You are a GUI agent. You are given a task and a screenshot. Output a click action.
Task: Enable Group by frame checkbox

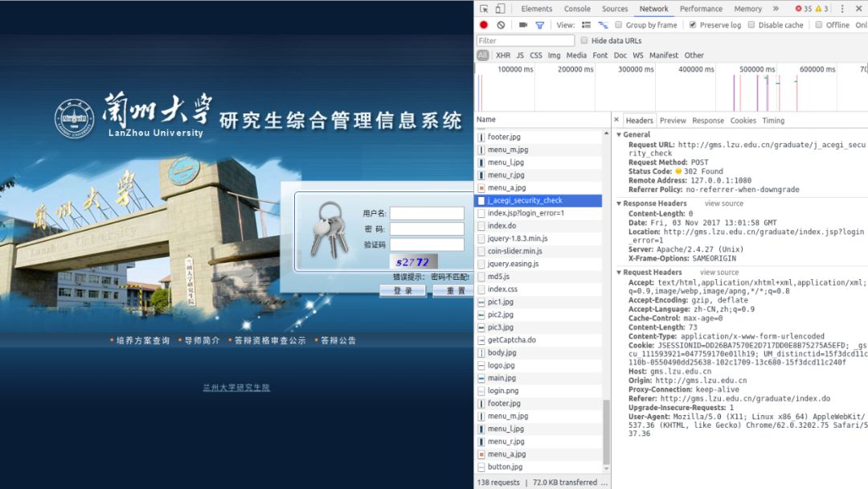[x=619, y=25]
